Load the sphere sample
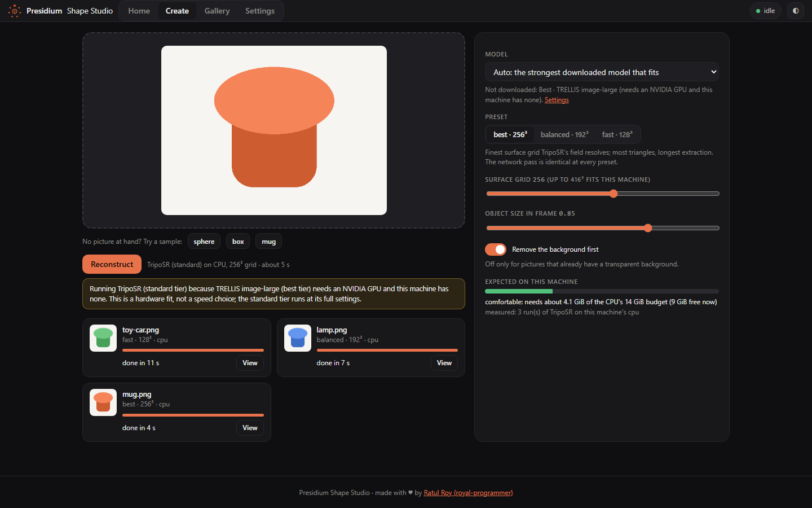 (x=204, y=242)
